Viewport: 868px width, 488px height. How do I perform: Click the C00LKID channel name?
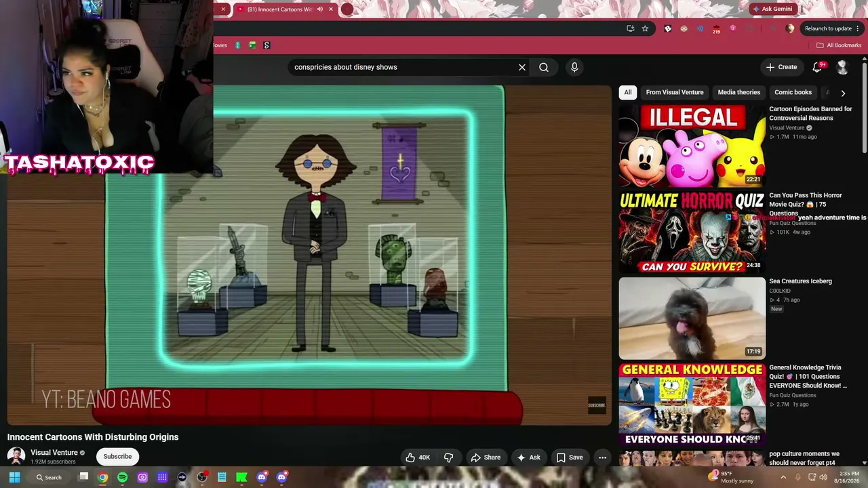point(780,291)
